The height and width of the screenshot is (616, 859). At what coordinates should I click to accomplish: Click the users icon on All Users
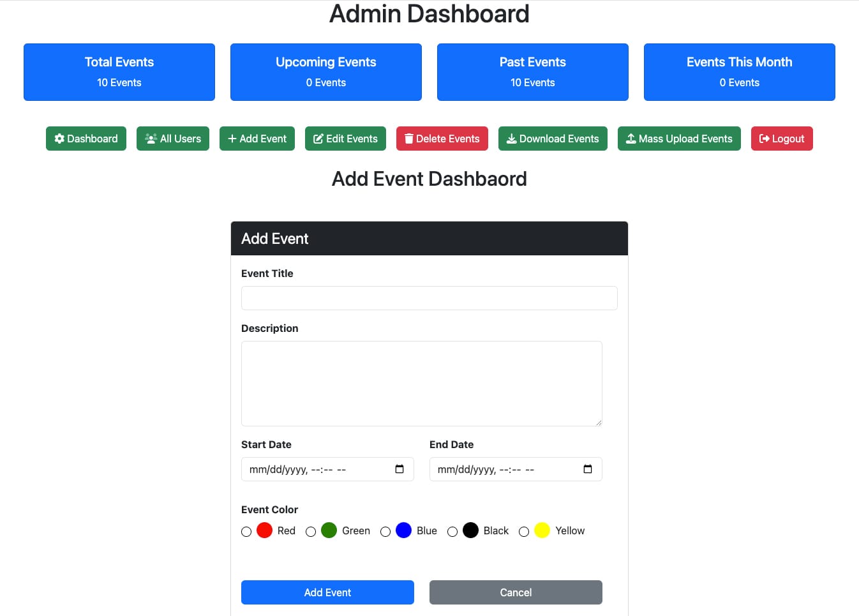point(151,139)
